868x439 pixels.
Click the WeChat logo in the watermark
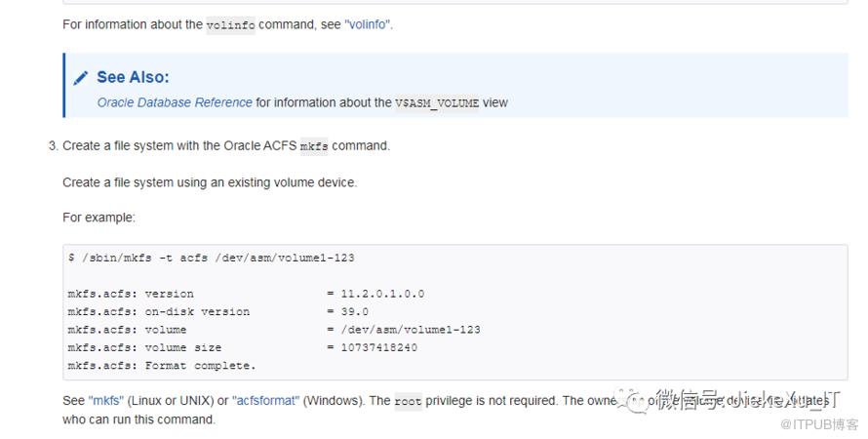[x=638, y=402]
